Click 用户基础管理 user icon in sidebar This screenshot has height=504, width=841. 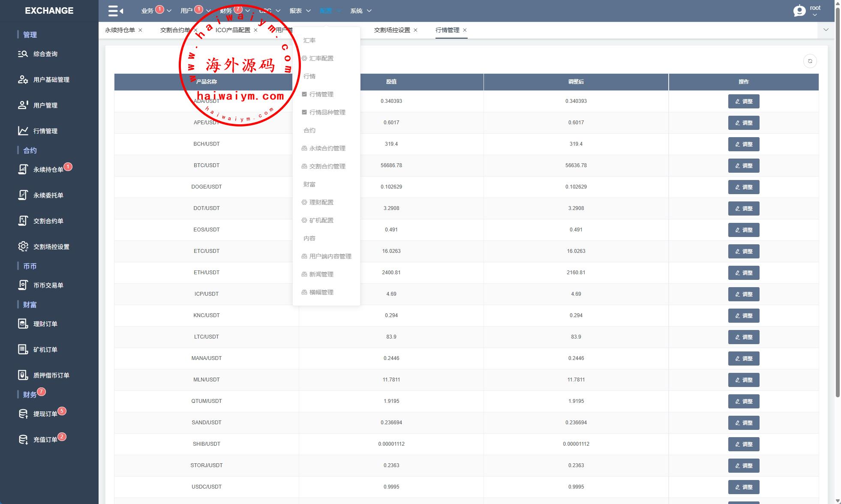point(23,80)
